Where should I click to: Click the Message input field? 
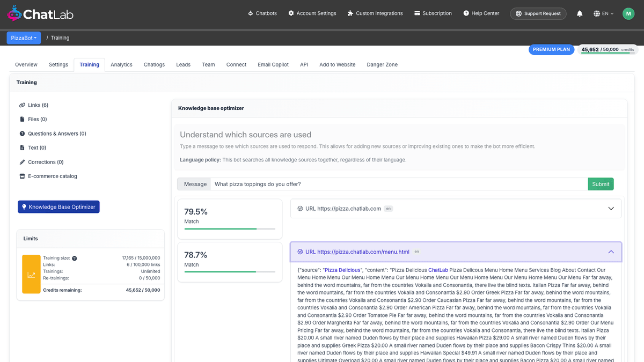point(399,184)
